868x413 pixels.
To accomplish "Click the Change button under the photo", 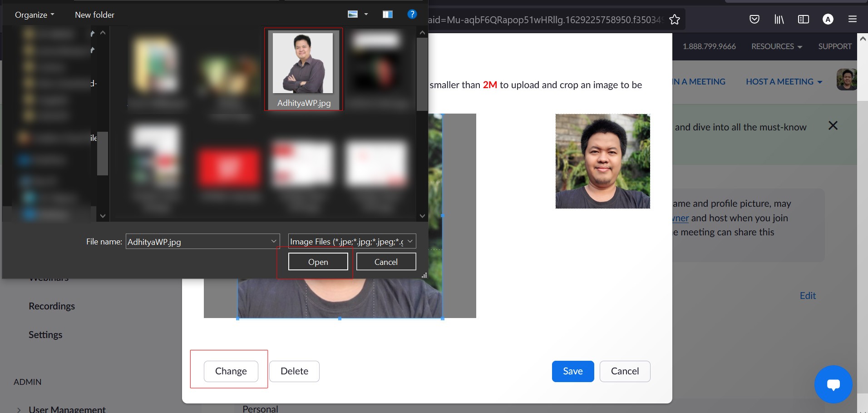I will pyautogui.click(x=231, y=371).
